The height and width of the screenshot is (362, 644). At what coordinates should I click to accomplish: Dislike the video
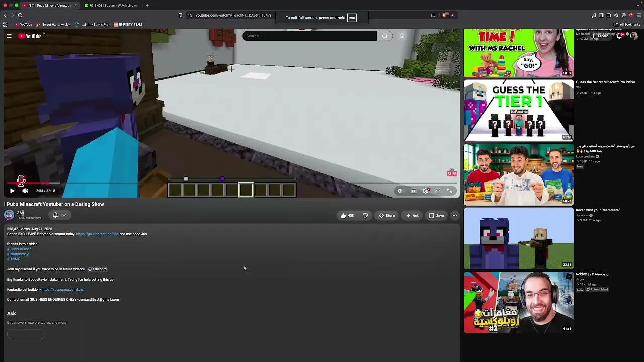pyautogui.click(x=365, y=216)
